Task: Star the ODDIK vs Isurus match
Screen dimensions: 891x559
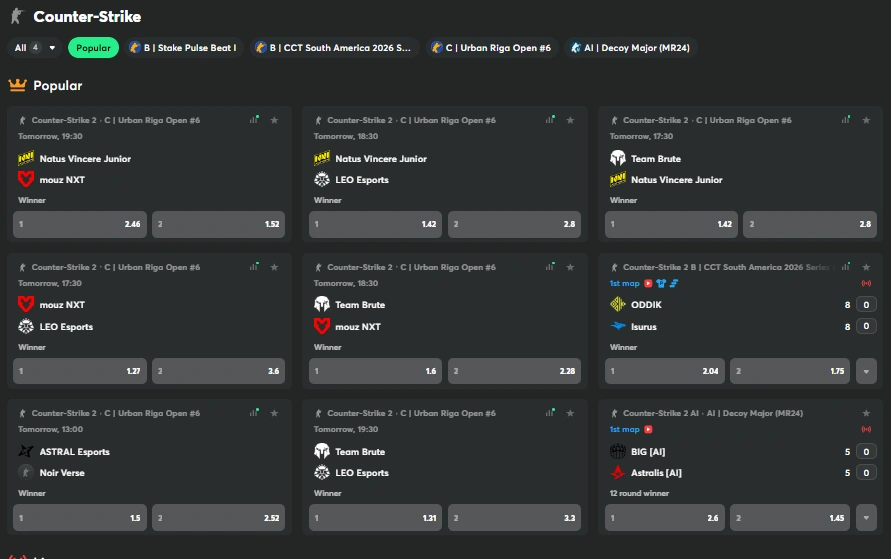Action: coord(866,267)
